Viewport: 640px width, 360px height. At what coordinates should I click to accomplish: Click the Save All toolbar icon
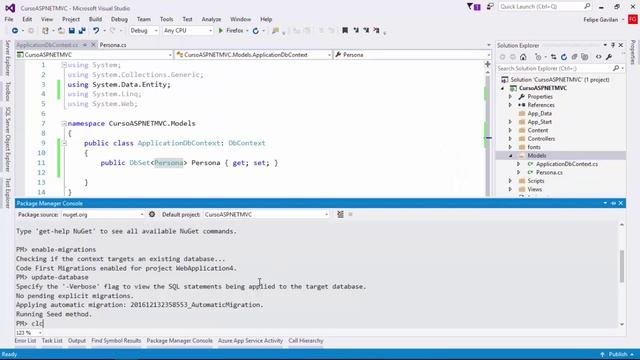point(82,31)
